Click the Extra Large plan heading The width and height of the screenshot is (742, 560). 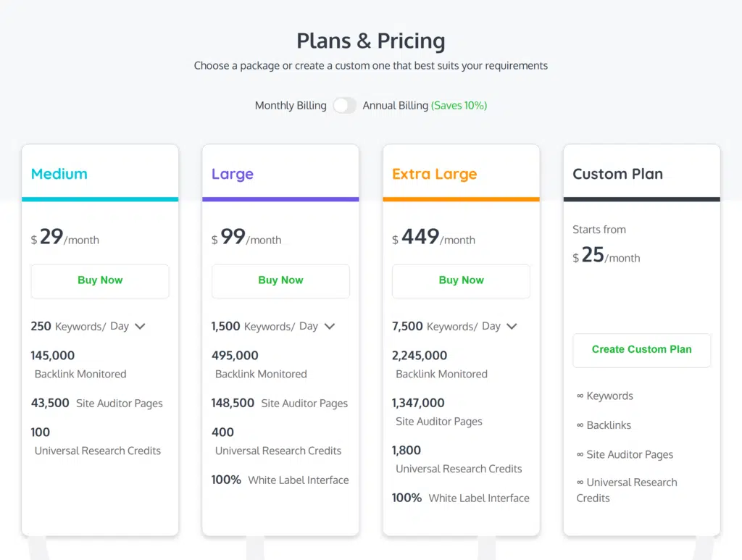coord(435,174)
